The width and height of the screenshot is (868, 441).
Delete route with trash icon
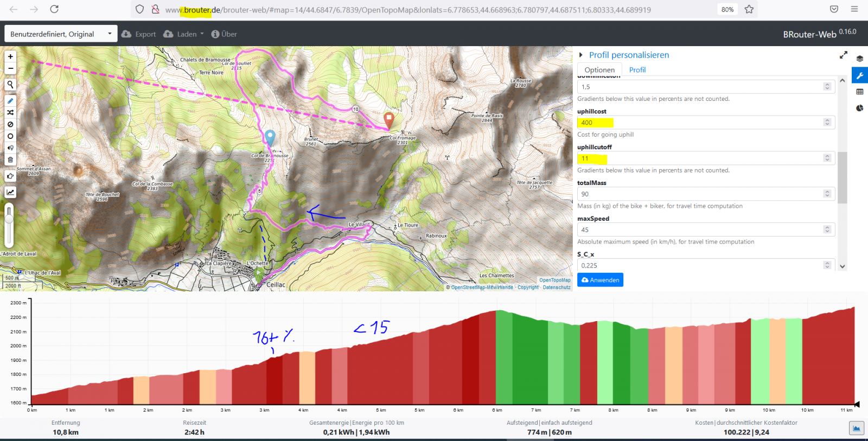point(10,160)
